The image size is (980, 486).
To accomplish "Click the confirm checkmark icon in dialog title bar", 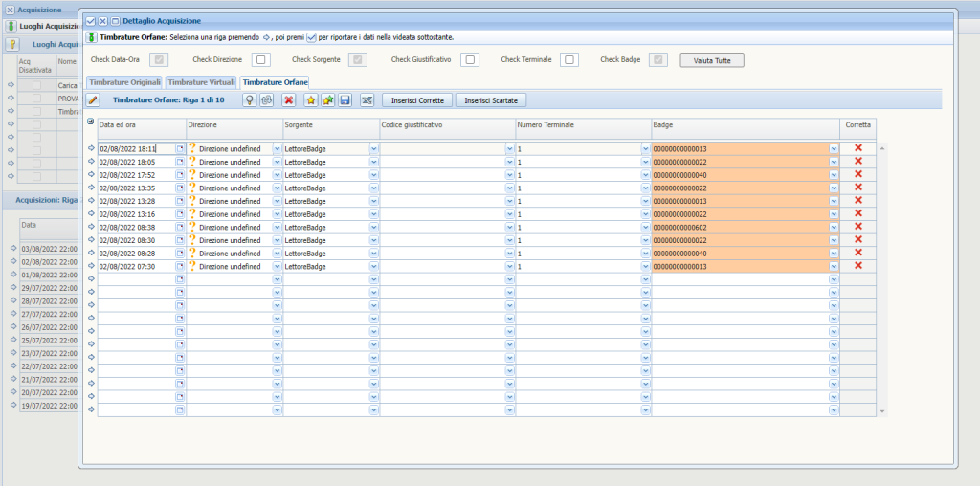I will tap(91, 21).
